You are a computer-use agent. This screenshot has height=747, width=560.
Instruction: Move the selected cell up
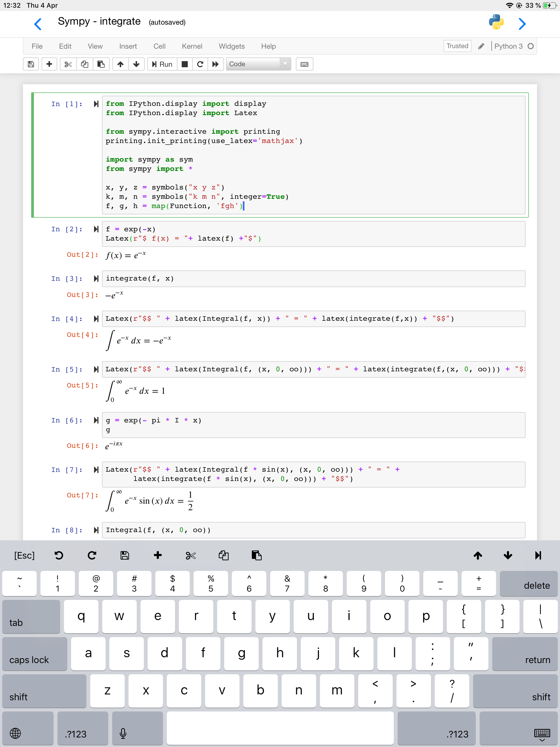[x=120, y=64]
